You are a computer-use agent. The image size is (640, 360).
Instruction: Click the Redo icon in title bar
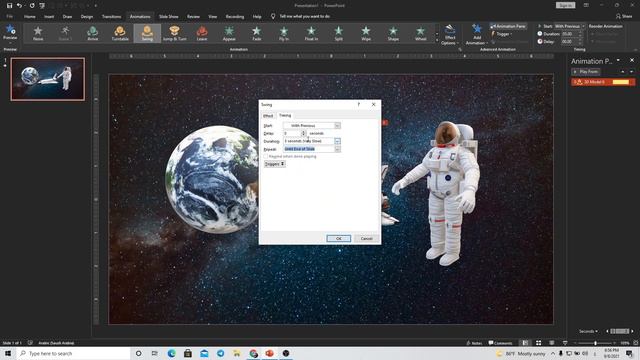(x=32, y=6)
